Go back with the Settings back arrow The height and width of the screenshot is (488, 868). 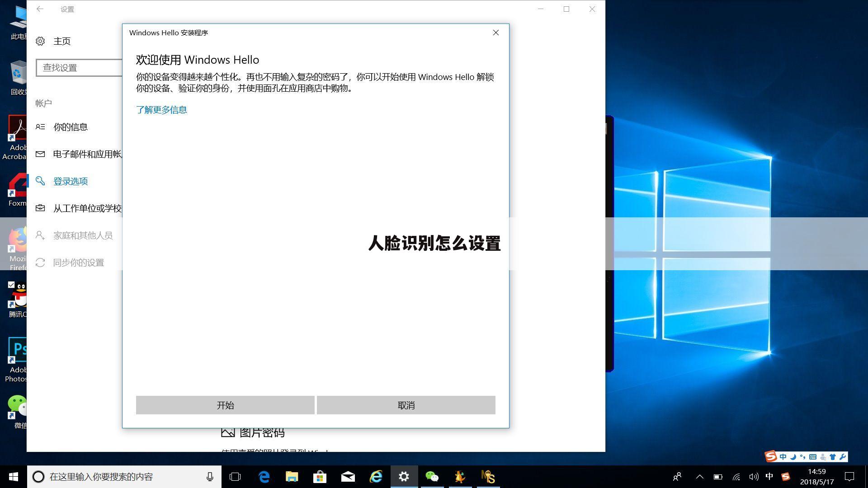click(x=40, y=9)
